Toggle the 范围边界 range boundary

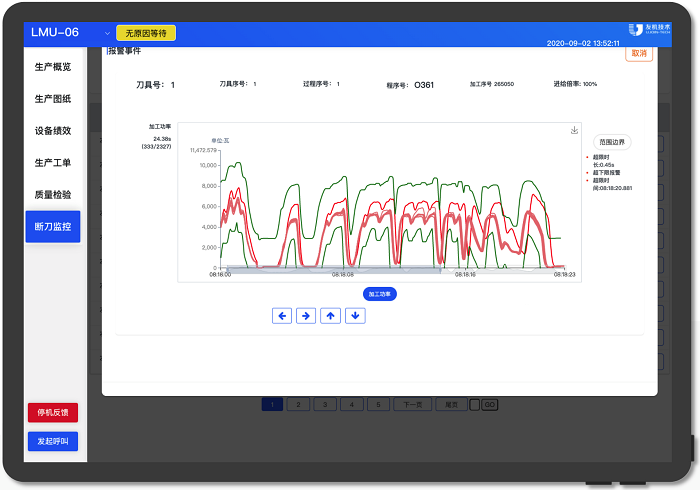pyautogui.click(x=612, y=142)
